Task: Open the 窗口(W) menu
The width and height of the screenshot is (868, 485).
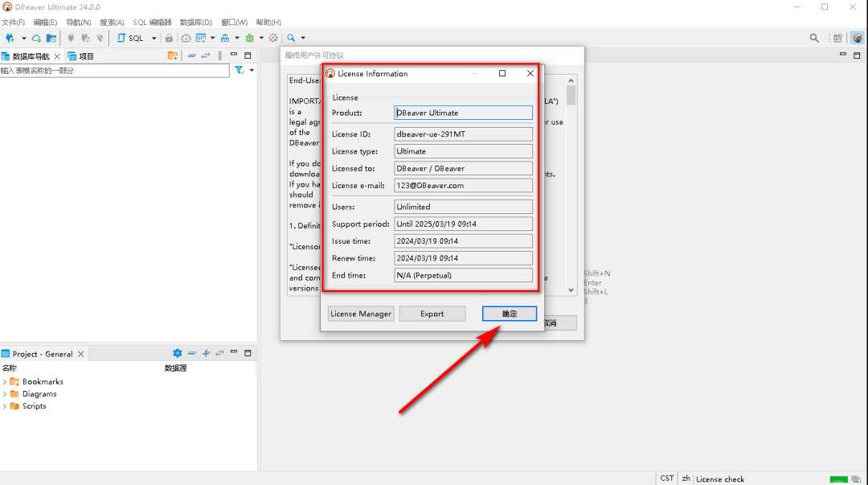Action: click(234, 23)
